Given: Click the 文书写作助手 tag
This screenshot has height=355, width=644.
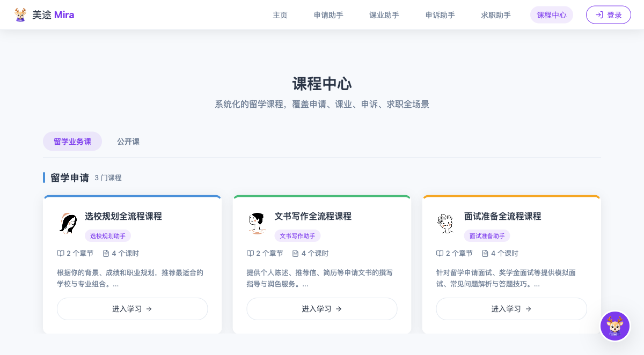Looking at the screenshot, I should (297, 236).
